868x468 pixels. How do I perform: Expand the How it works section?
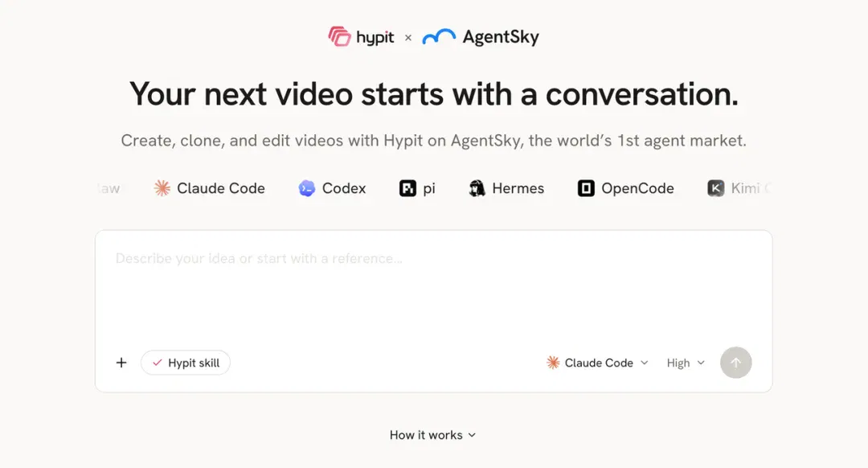433,435
